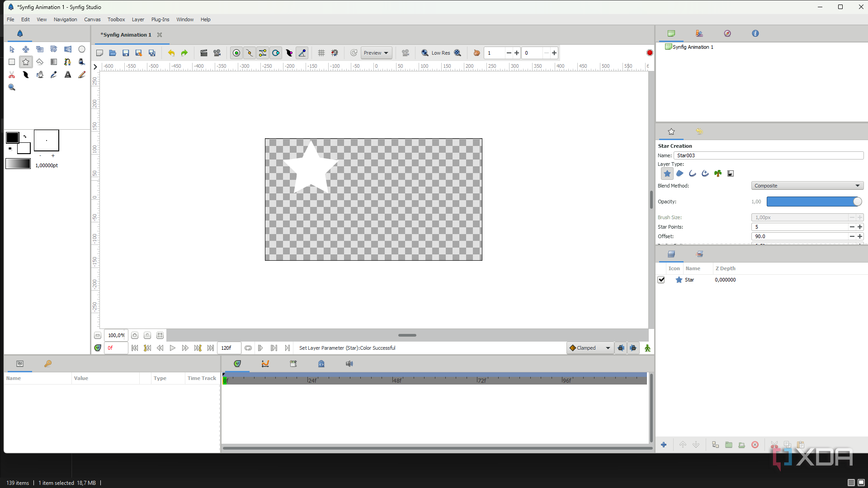Toggle the grid display icon
The width and height of the screenshot is (868, 488).
tap(321, 53)
